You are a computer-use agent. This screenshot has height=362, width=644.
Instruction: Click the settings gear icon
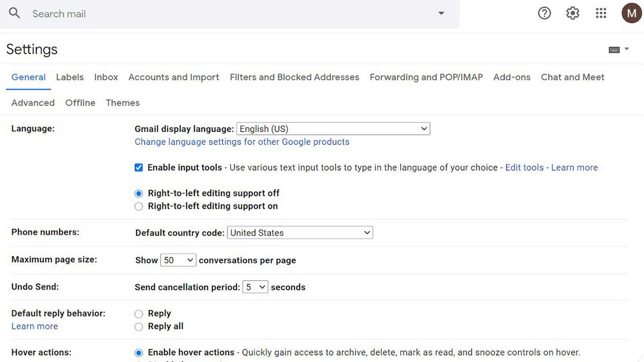(x=572, y=13)
